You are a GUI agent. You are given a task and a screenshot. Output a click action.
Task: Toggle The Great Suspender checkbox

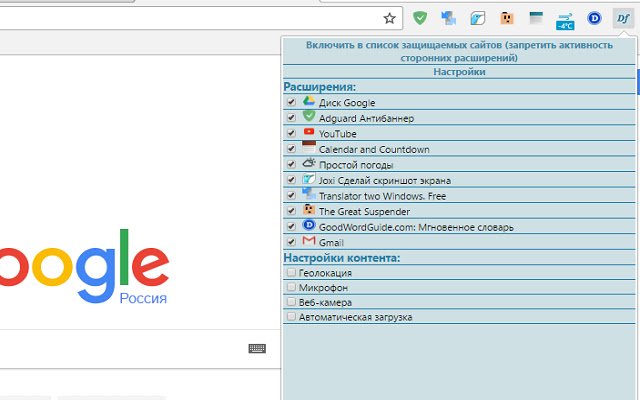pos(291,211)
